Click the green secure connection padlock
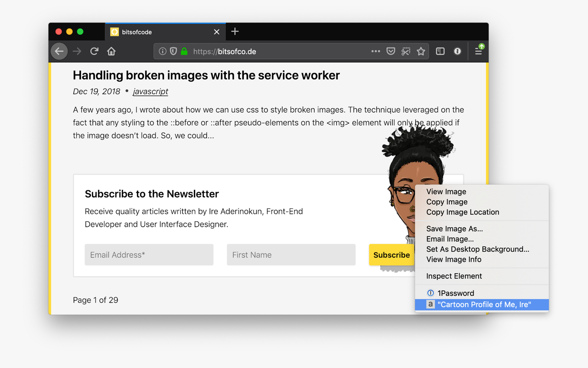This screenshot has height=368, width=588. point(184,52)
